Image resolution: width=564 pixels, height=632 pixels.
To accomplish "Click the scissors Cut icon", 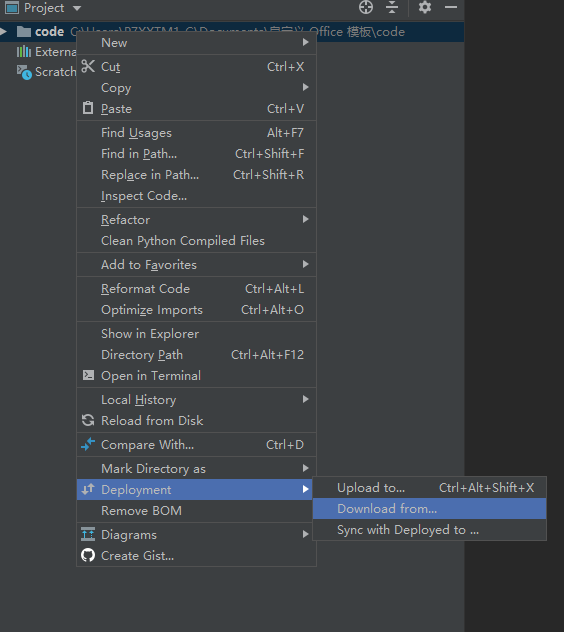I will (x=88, y=66).
